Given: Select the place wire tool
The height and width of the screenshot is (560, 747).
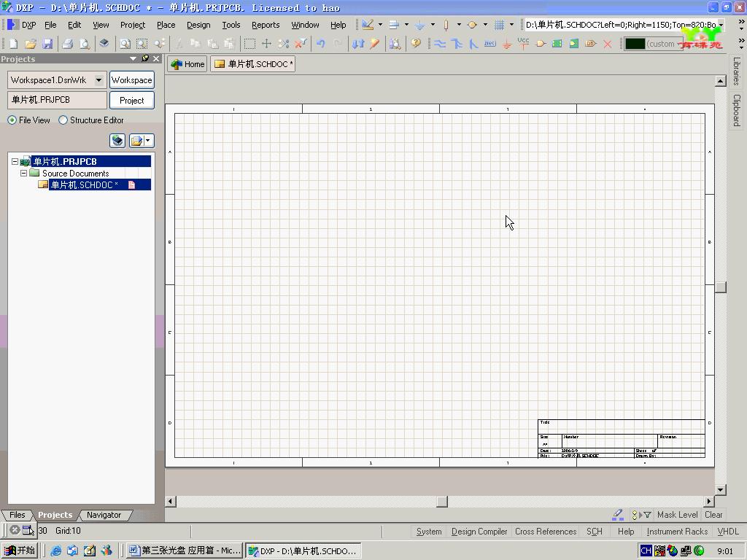Looking at the screenshot, I should click(440, 44).
